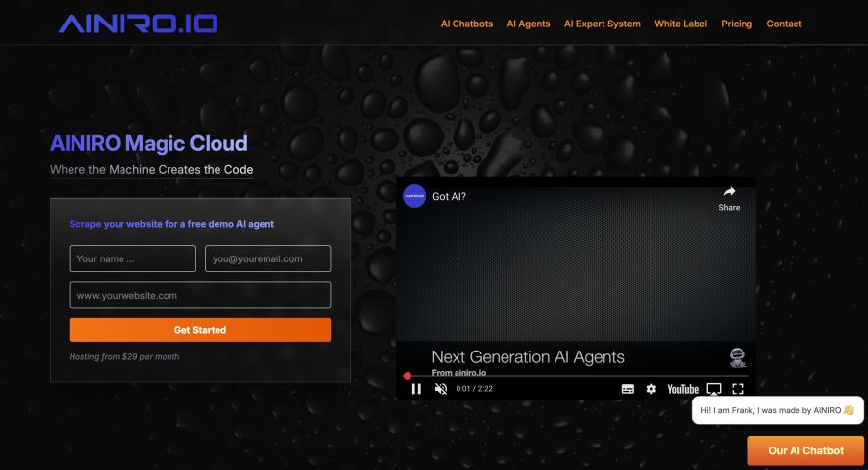Viewport: 868px width, 470px height.
Task: Click the video Share arrow icon
Action: pos(729,192)
